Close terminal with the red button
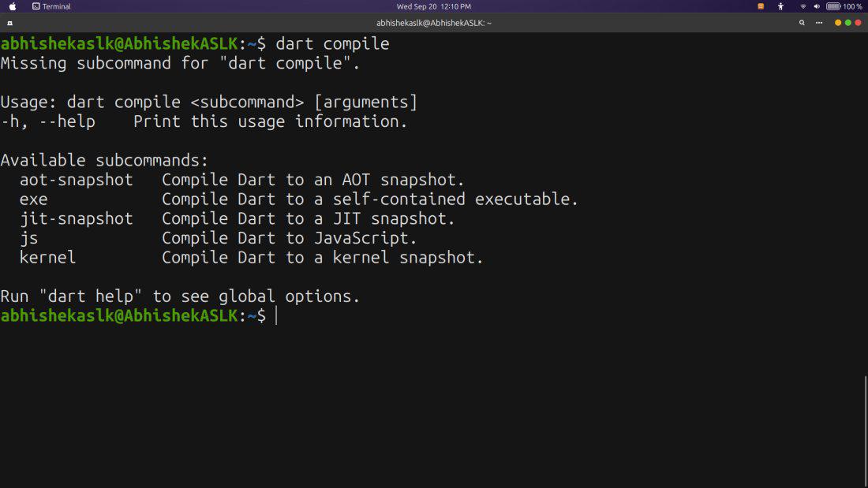This screenshot has width=868, height=488. coord(858,23)
